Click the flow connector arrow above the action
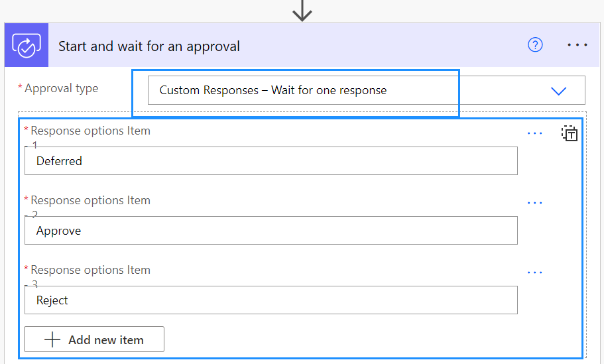604x364 pixels. [x=302, y=11]
